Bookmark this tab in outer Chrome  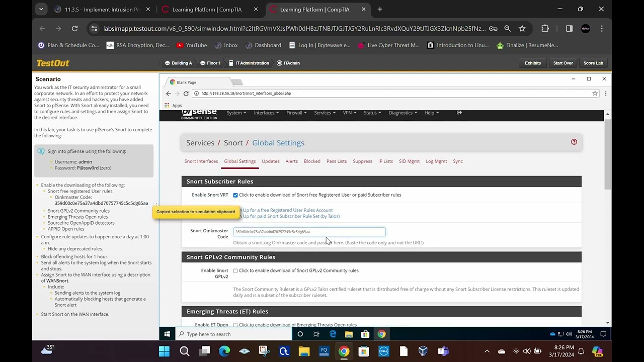(522, 29)
